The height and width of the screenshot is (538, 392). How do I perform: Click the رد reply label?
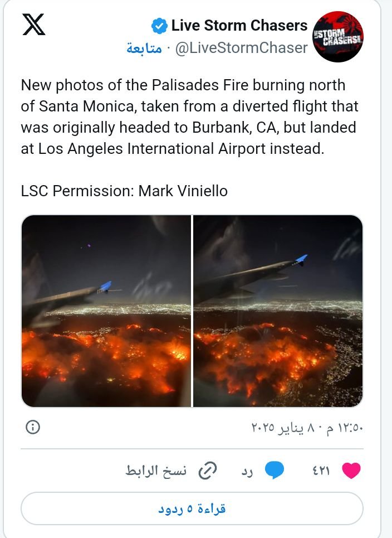coord(248,471)
